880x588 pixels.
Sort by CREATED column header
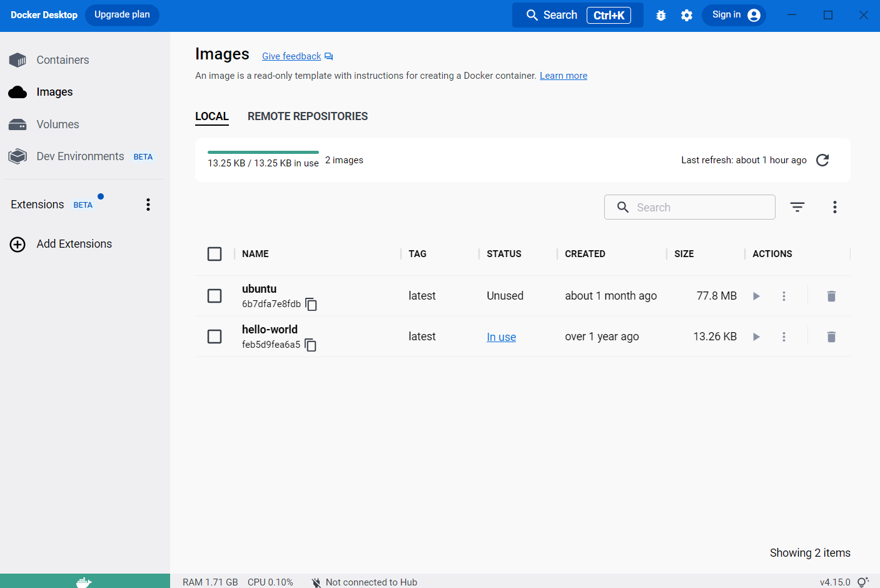(x=585, y=254)
